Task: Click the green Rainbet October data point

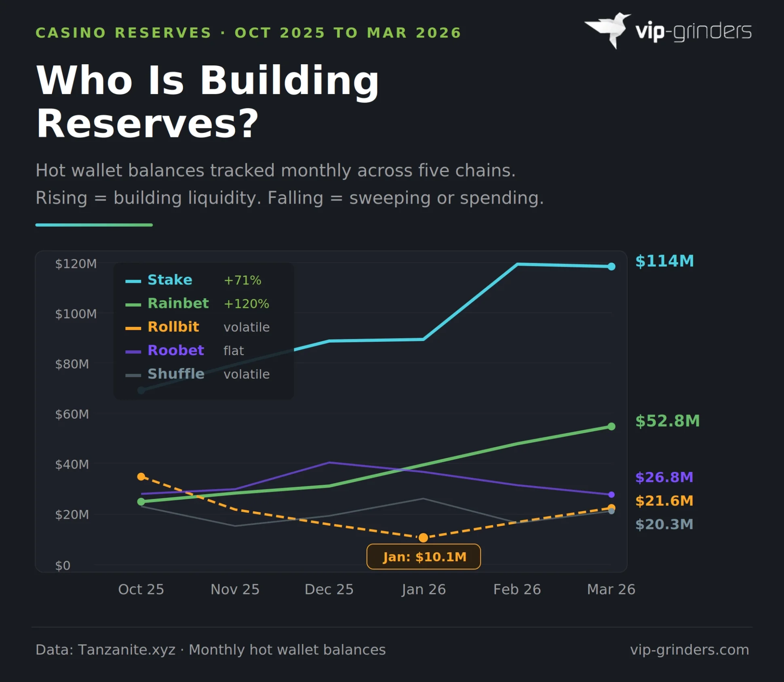Action: [x=141, y=502]
